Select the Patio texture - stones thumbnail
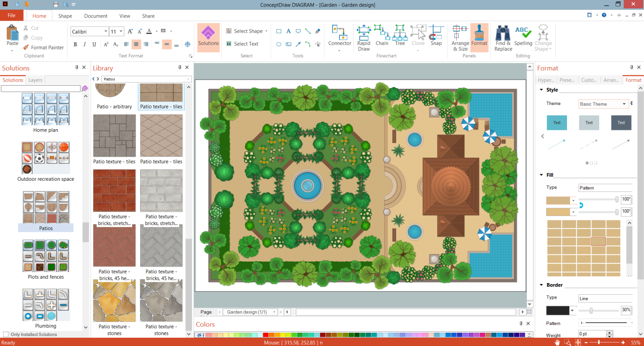The image size is (644, 346). [114, 301]
